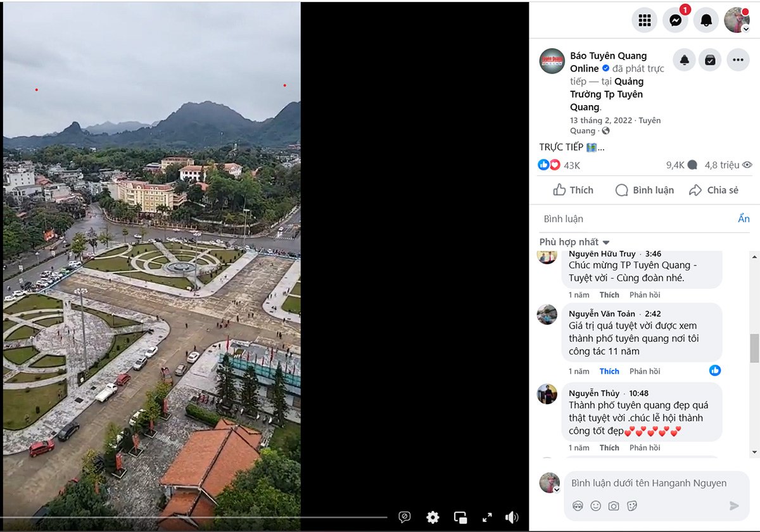Toggle live comments overlay on video
This screenshot has width=760, height=532.
coord(405,517)
